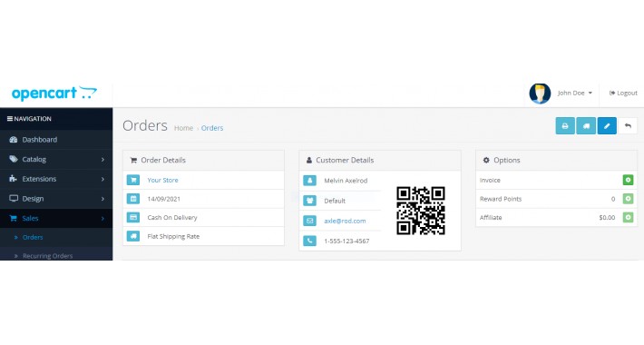Viewport: 644px width, 345px height.
Task: Click John Doe's profile avatar
Action: tap(540, 94)
